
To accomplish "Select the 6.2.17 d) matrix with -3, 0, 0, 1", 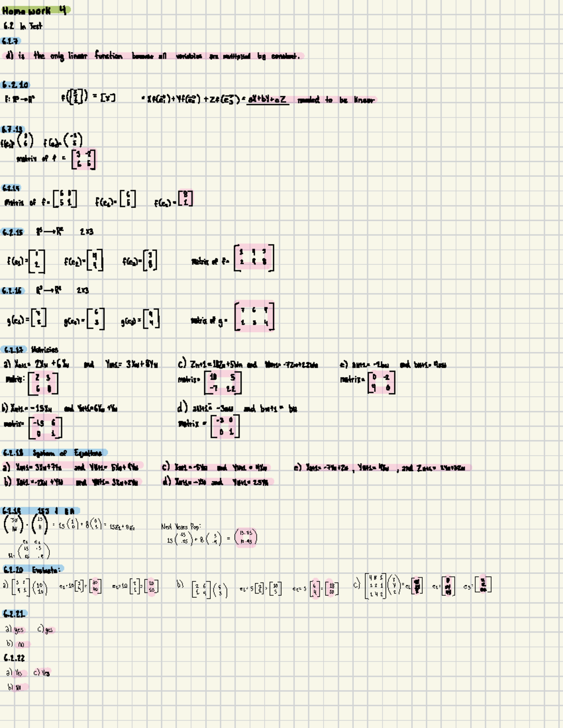I will (x=225, y=426).
